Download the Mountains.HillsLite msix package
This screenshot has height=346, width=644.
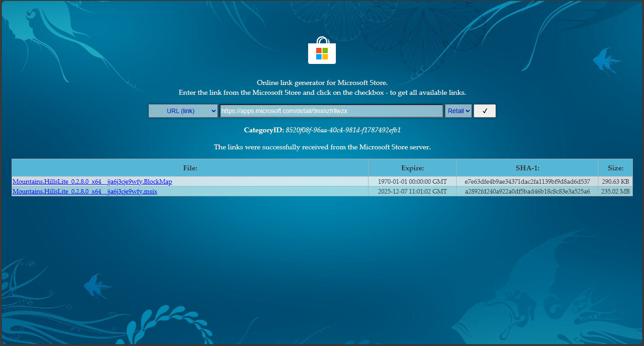pyautogui.click(x=85, y=191)
